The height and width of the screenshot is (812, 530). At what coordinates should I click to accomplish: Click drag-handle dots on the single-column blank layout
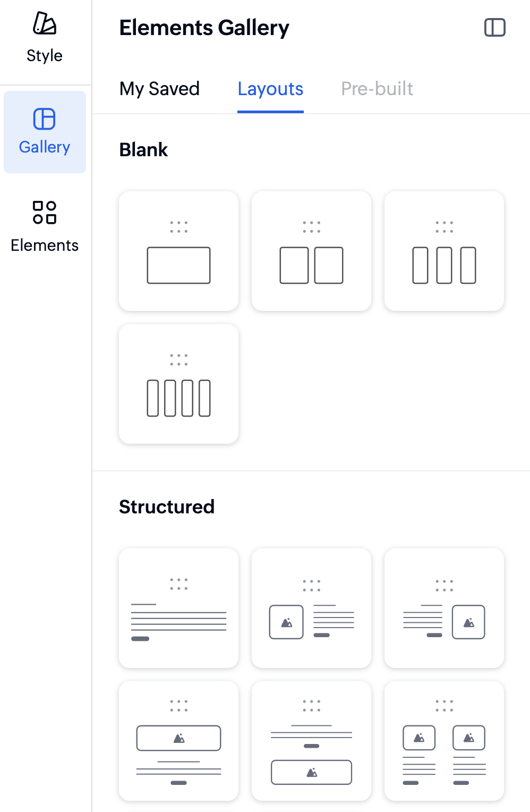(x=178, y=227)
